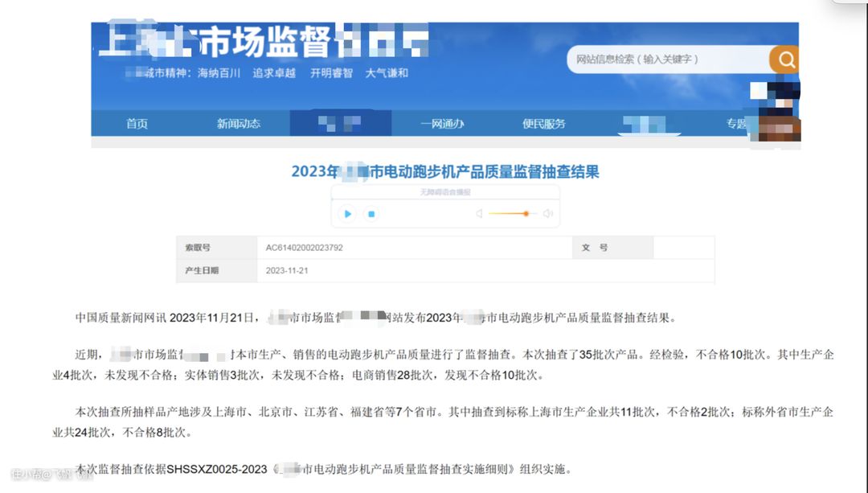Play the accessibility audio reading
This screenshot has width=868, height=493.
pyautogui.click(x=348, y=214)
